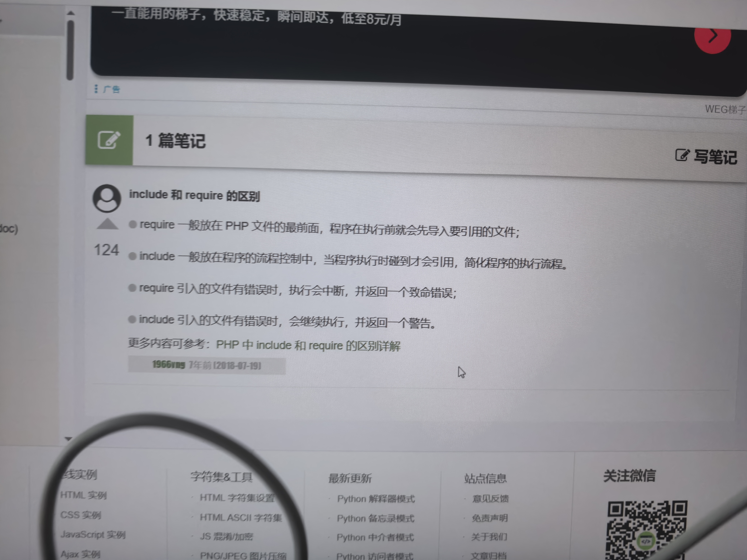Open 关于我们 about us link
747x560 pixels.
[x=489, y=537]
